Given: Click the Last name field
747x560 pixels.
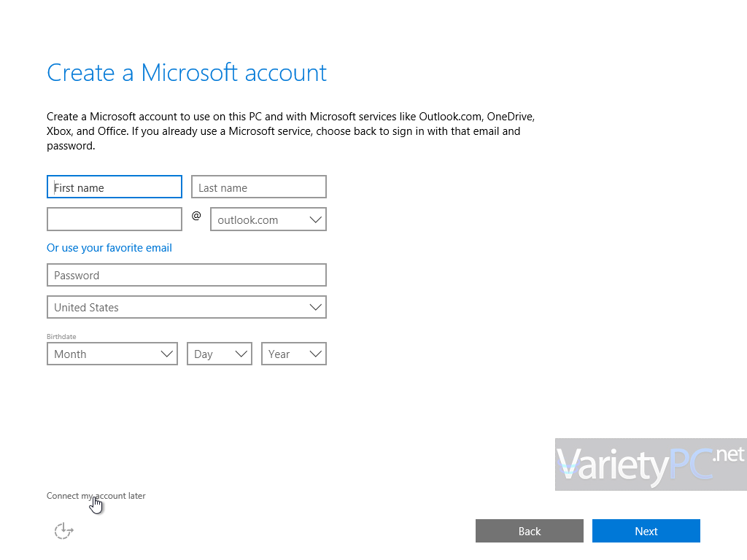Looking at the screenshot, I should click(259, 187).
